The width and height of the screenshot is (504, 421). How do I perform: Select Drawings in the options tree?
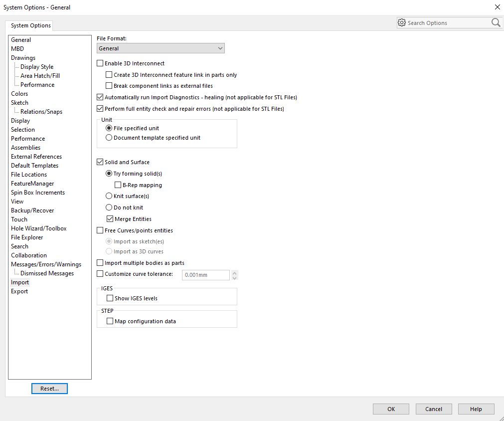23,58
